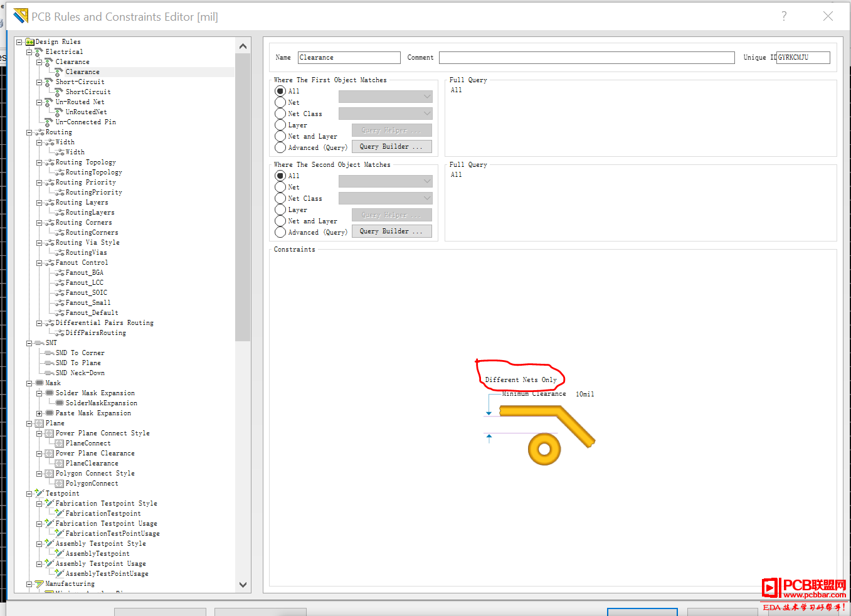Select Routing Layers in the tree

(x=82, y=203)
